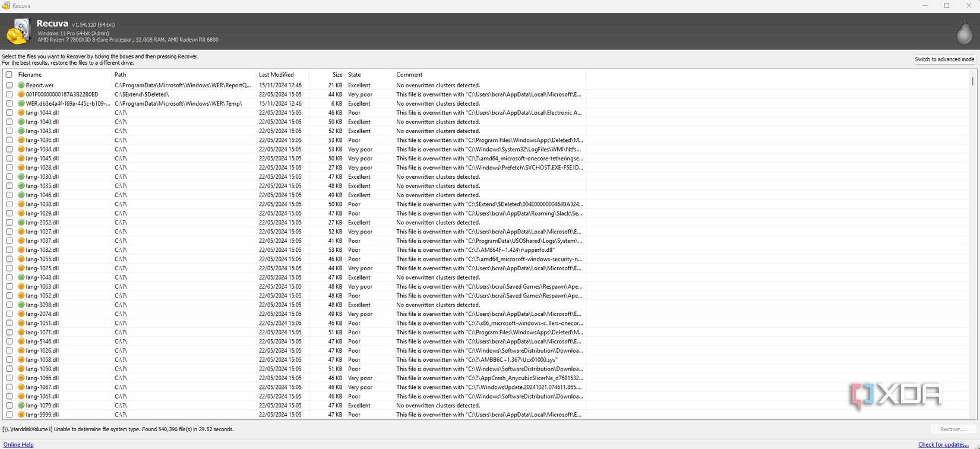
Task: Tick the checkbox for lang-2052.dll
Action: 9,223
